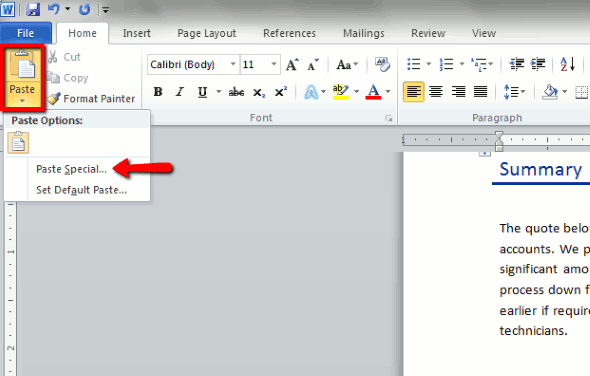The image size is (590, 376).
Task: Choose Set Default Paste from the menu
Action: click(x=81, y=190)
